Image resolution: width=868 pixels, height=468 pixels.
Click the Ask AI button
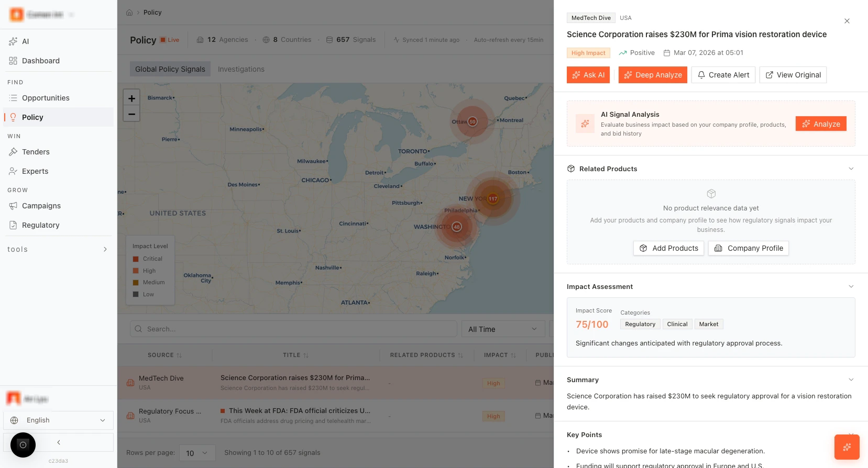(x=588, y=75)
